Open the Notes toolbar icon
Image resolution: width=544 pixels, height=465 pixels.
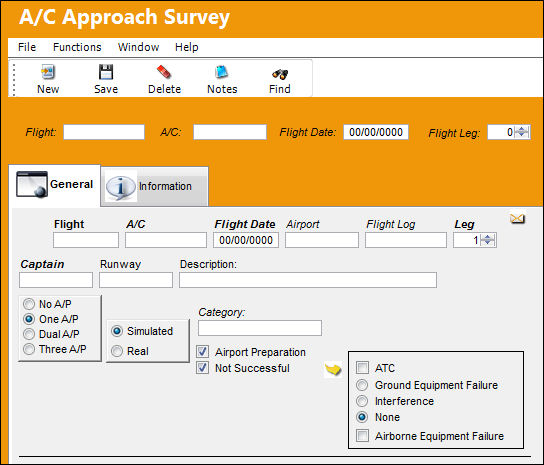click(x=221, y=72)
